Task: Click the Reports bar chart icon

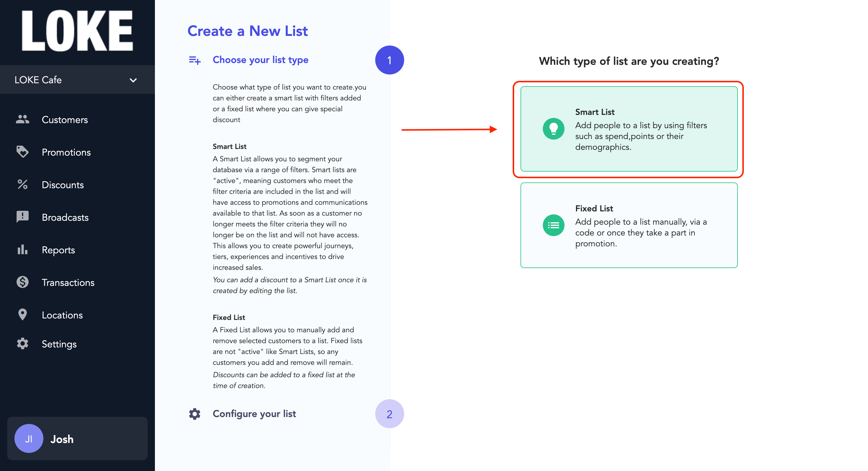Action: [22, 249]
